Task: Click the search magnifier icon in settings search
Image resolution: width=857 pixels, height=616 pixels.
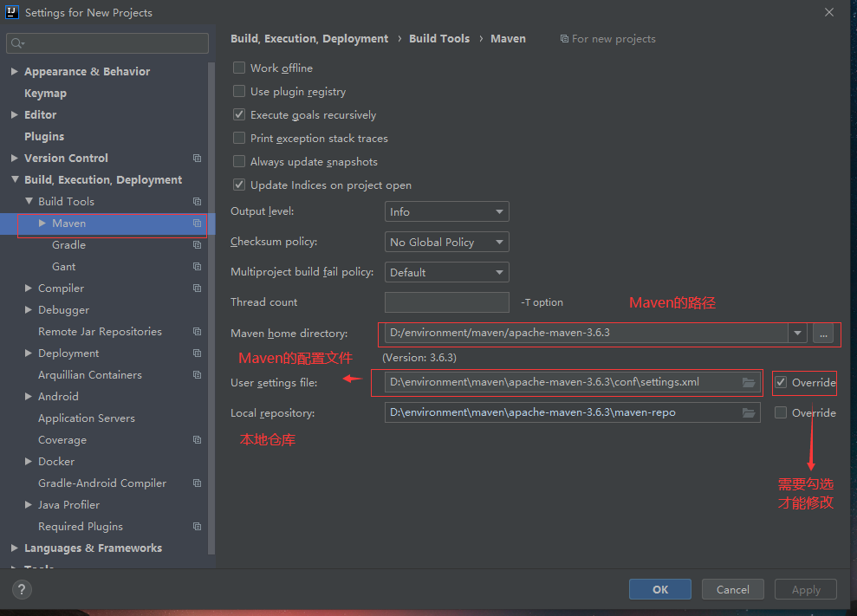Action: tap(17, 43)
